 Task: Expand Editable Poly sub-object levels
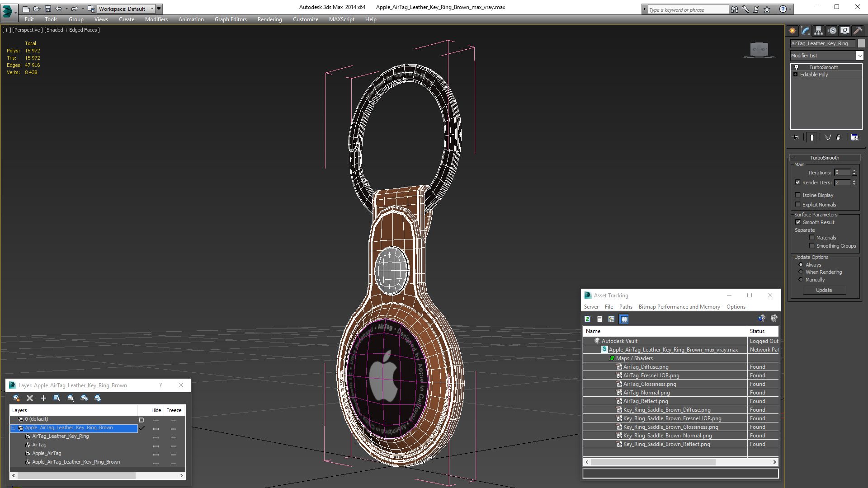point(795,75)
